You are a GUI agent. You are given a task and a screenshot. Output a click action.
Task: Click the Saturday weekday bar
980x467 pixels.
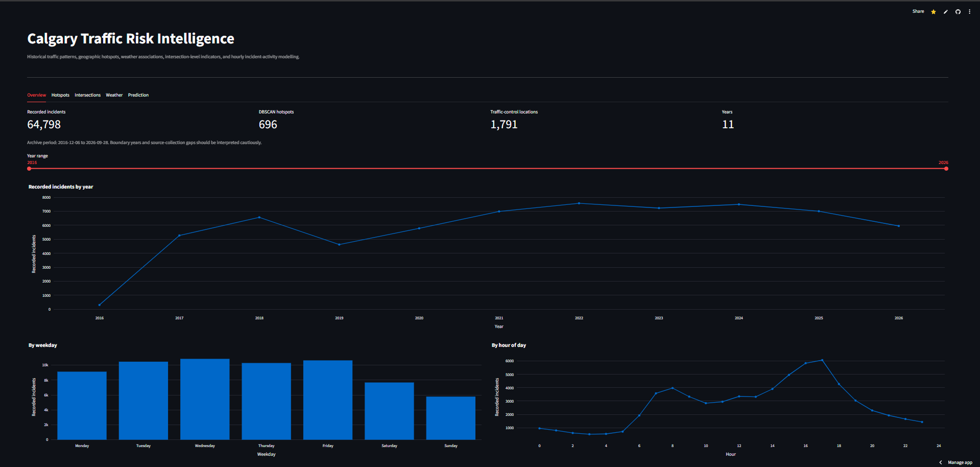tap(389, 411)
